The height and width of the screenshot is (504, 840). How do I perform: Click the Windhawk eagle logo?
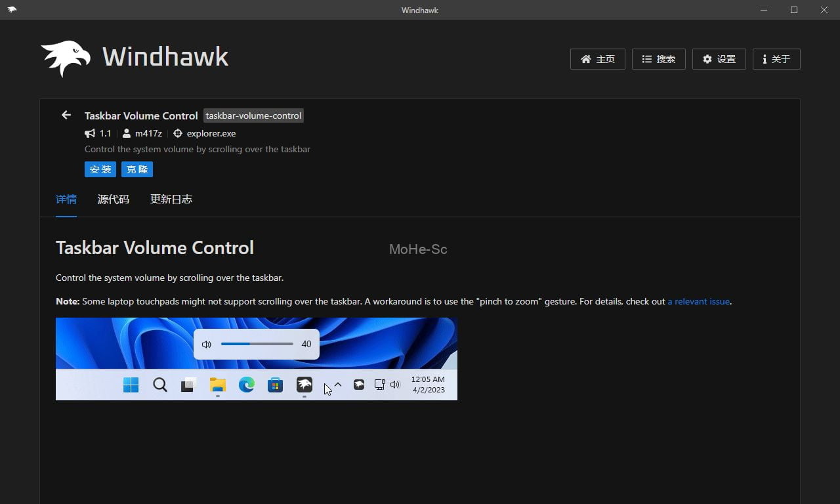[66, 58]
